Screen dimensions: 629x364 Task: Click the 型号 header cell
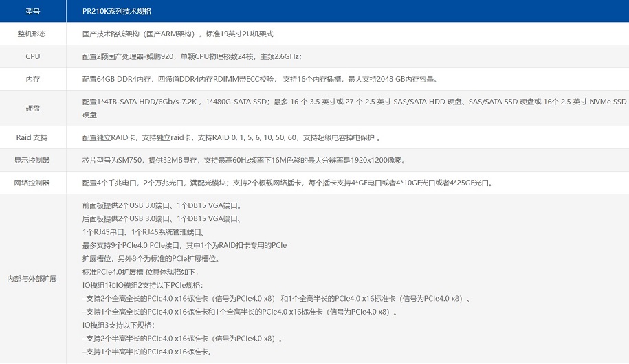tap(33, 11)
